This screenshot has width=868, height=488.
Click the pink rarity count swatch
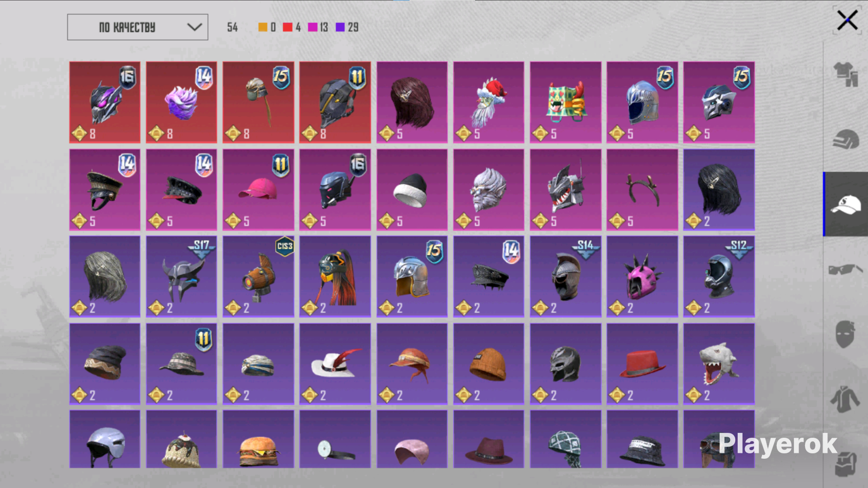point(313,27)
